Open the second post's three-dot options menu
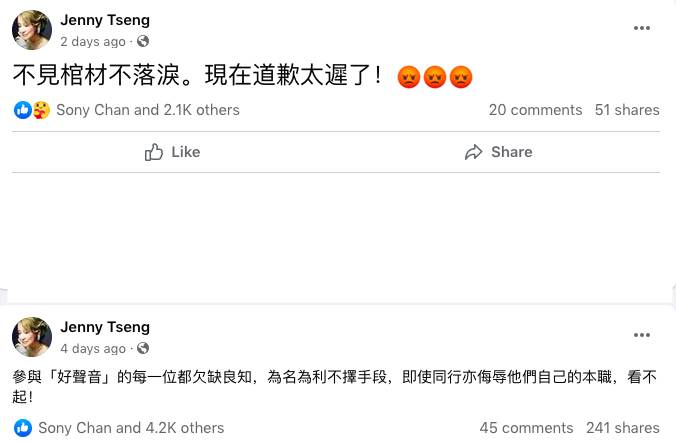The width and height of the screenshot is (676, 444). click(642, 335)
